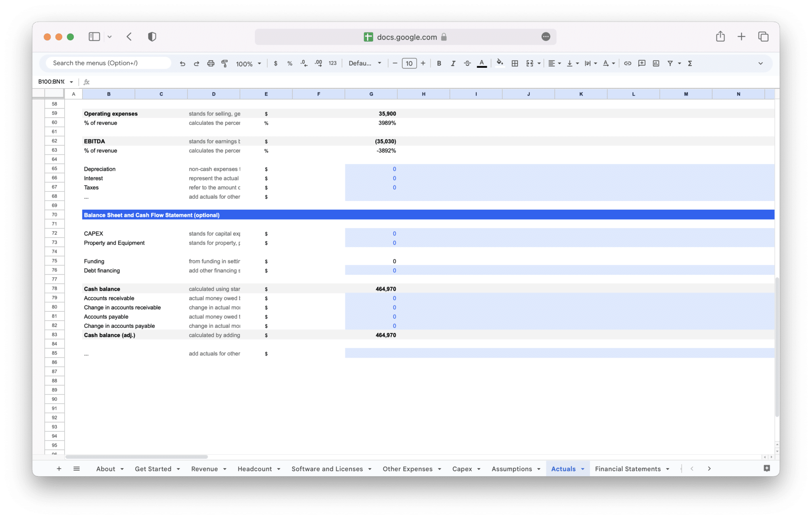This screenshot has width=812, height=519.
Task: Go back in Safari
Action: [x=129, y=37]
